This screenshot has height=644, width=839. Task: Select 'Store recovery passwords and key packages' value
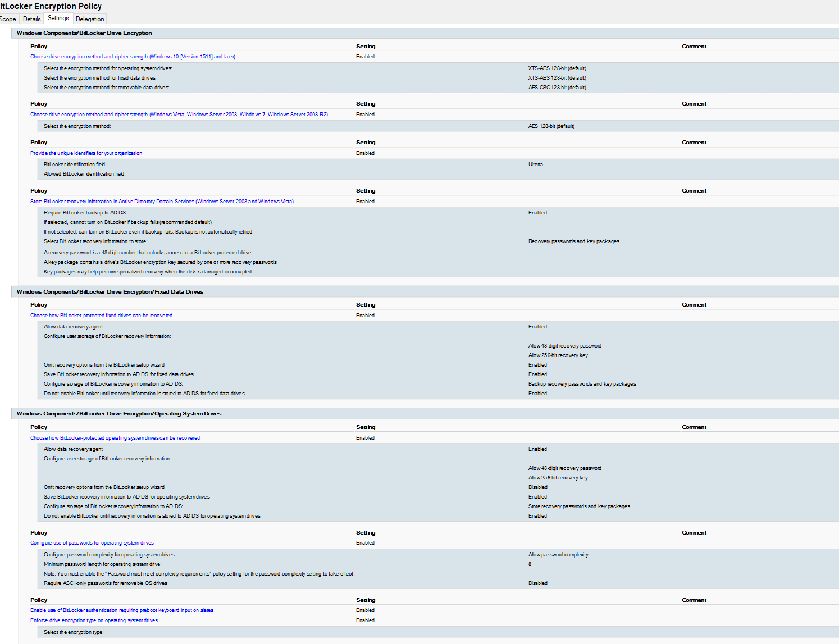tap(579, 506)
